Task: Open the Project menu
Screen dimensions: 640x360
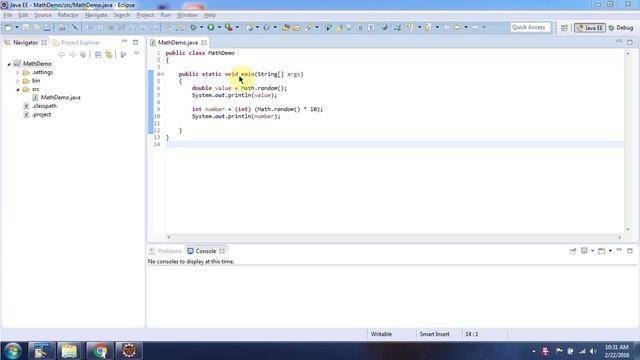Action: click(145, 15)
